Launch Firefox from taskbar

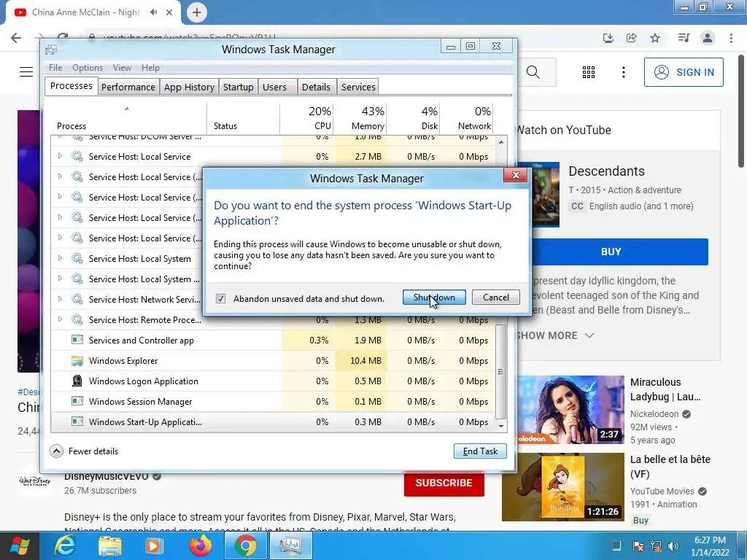pyautogui.click(x=201, y=545)
